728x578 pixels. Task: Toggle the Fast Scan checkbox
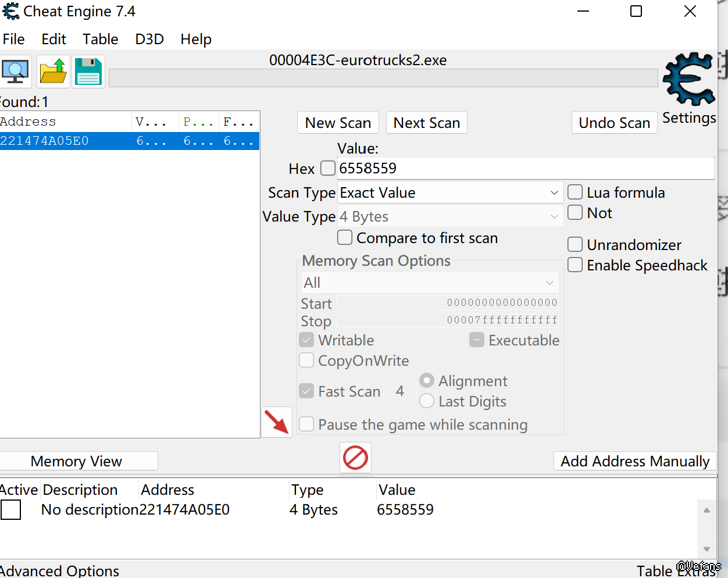point(306,391)
